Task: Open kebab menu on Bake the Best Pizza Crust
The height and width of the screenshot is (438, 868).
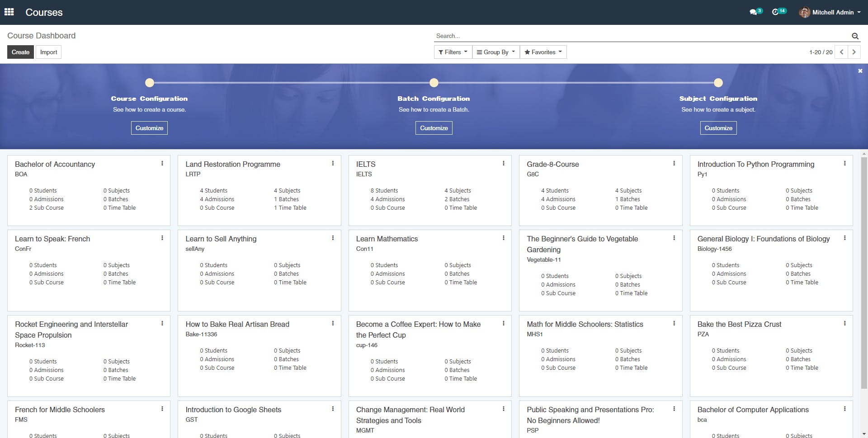Action: (x=845, y=324)
